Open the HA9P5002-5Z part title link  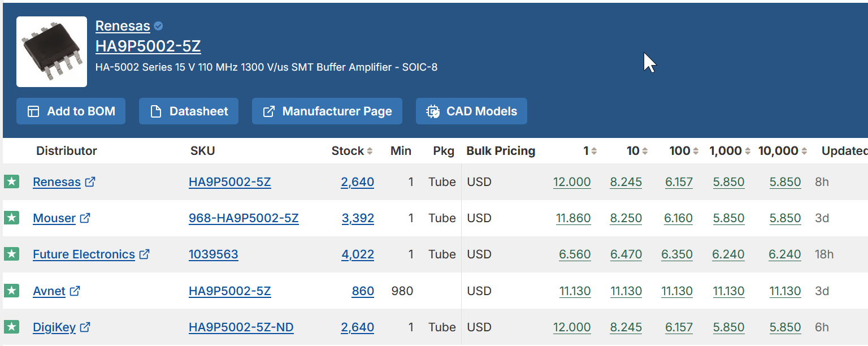(148, 46)
